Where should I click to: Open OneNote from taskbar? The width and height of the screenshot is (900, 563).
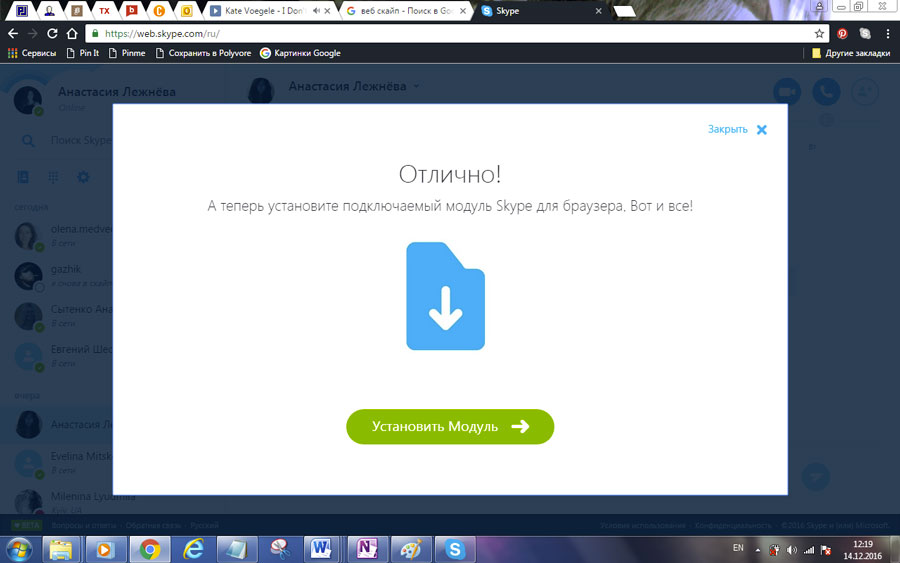click(367, 549)
